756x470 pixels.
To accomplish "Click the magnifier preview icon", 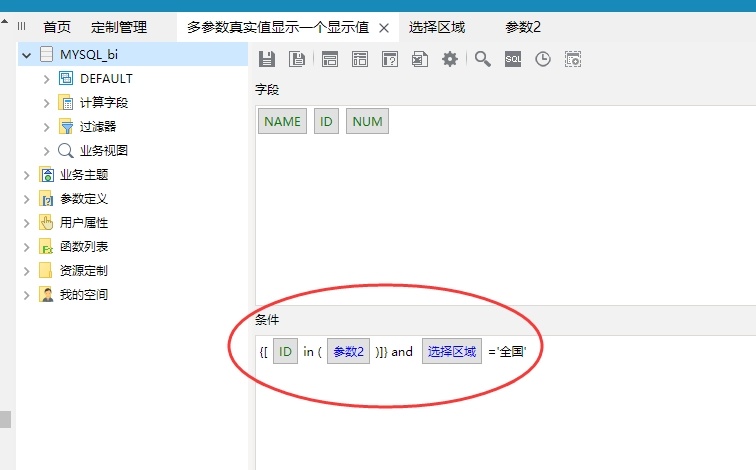I will [x=483, y=59].
